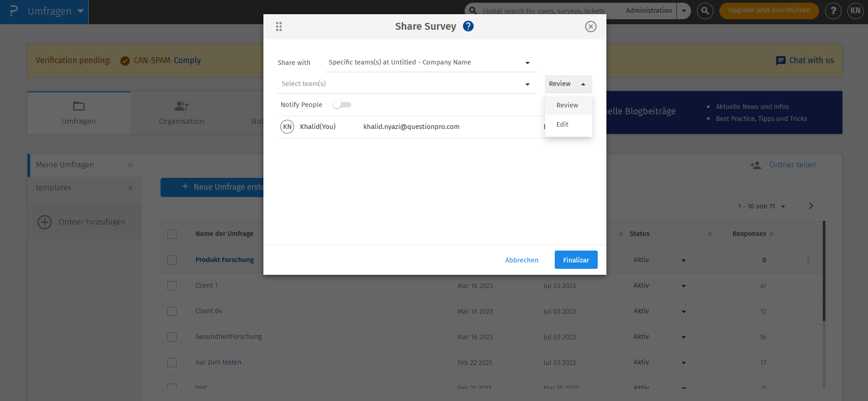Click Upgrade jetzt durchführen button
Screen dimensions: 868x401
[x=769, y=11]
